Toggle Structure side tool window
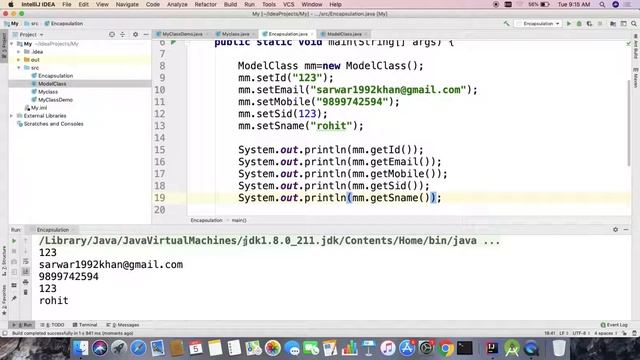This screenshot has width=640, height=360. [x=4, y=261]
